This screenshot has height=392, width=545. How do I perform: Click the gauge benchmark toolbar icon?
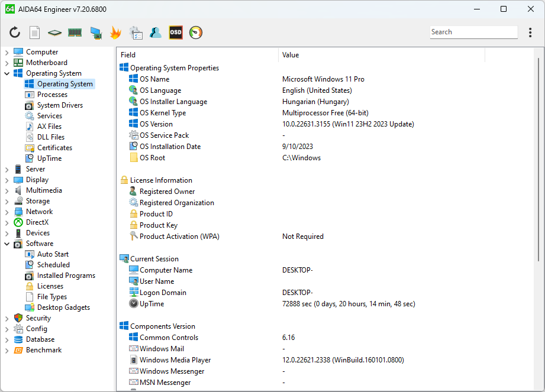pyautogui.click(x=196, y=33)
